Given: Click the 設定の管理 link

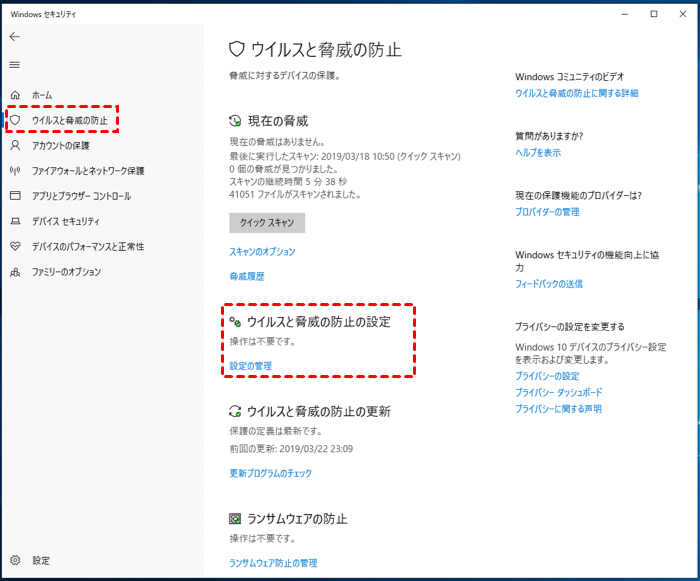Looking at the screenshot, I should pos(250,366).
